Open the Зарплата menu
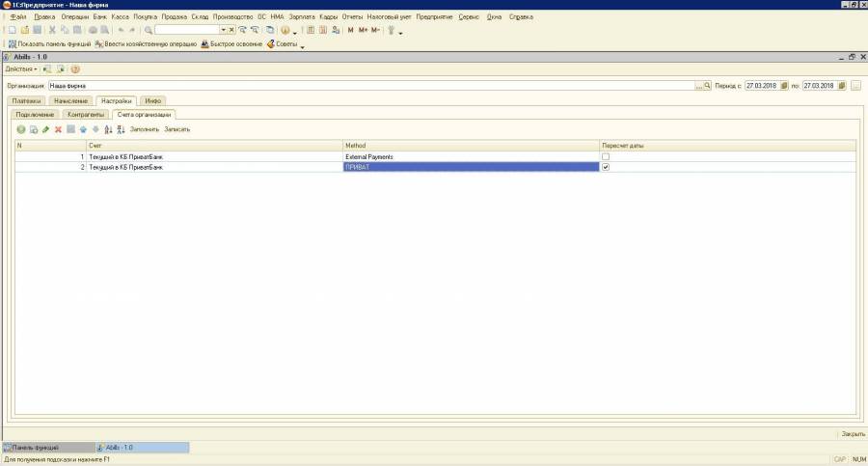Viewport: 868px width, 466px height. 302,17
